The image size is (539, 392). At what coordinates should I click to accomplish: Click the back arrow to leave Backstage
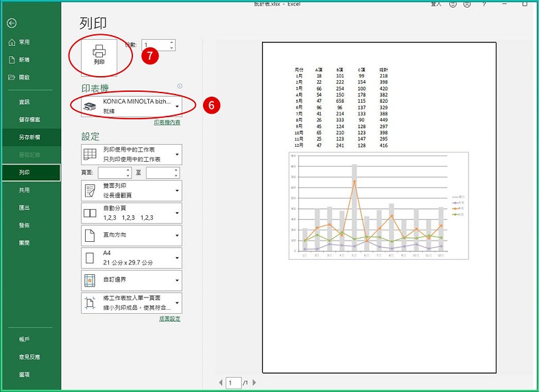(12, 23)
